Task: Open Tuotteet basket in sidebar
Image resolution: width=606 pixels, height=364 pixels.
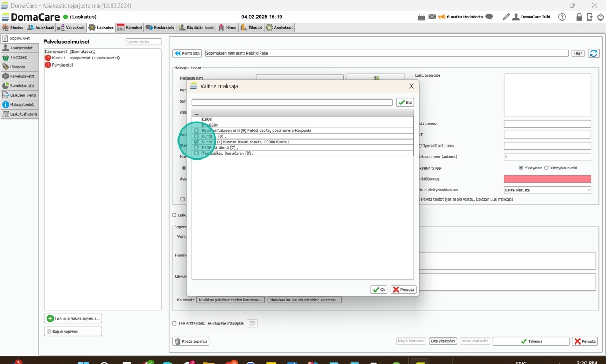Action: pyautogui.click(x=19, y=57)
